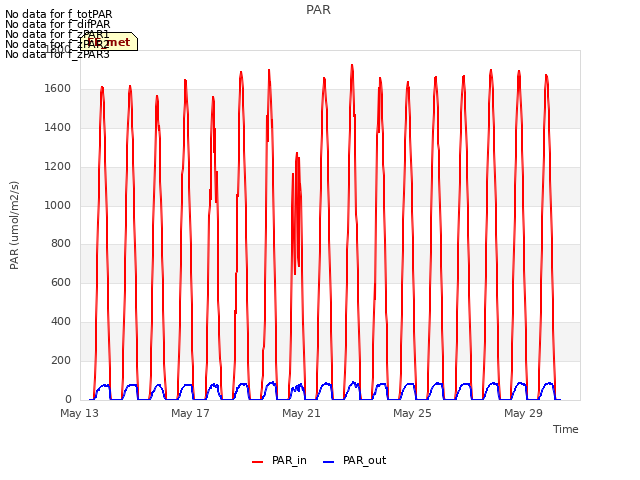Click the blue PAR_out legend swatch

pos(328,462)
